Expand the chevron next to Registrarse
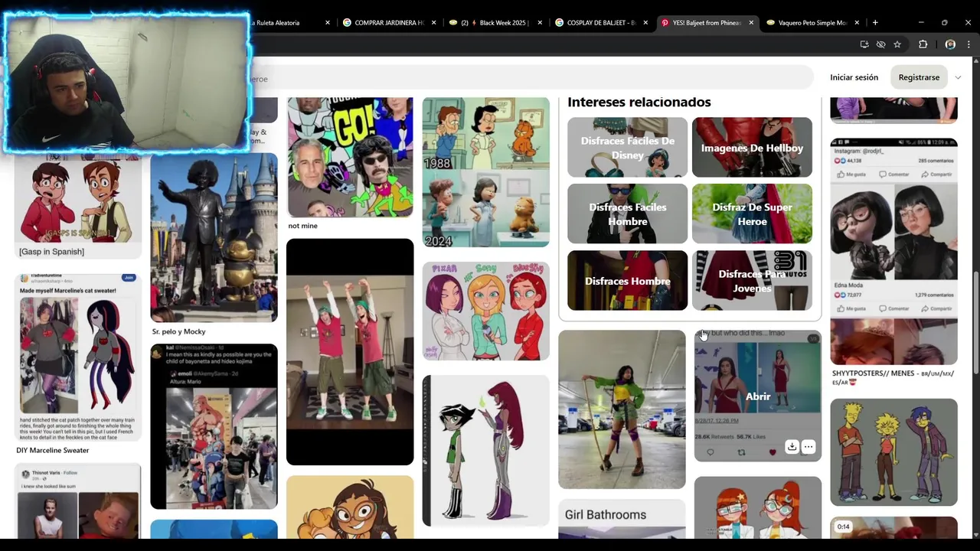Viewport: 980px width, 551px height. point(958,77)
